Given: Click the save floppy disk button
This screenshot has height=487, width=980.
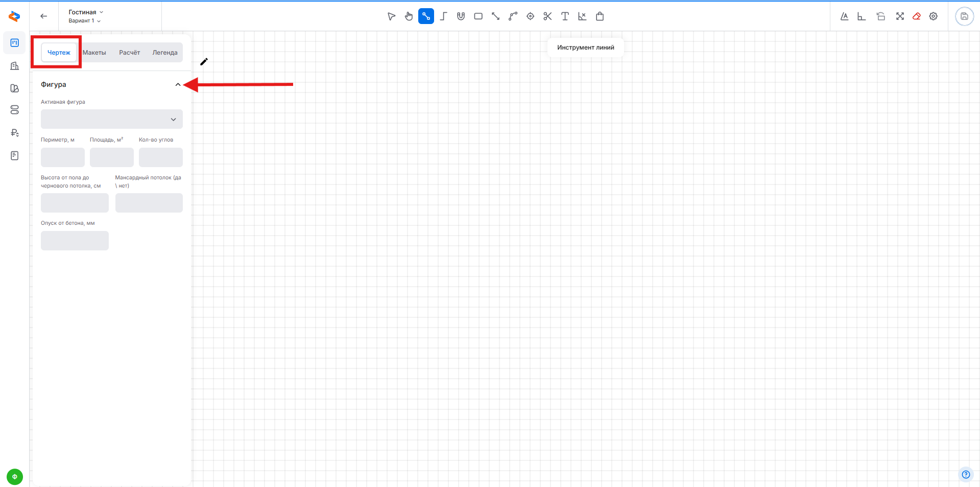Looking at the screenshot, I should (964, 16).
